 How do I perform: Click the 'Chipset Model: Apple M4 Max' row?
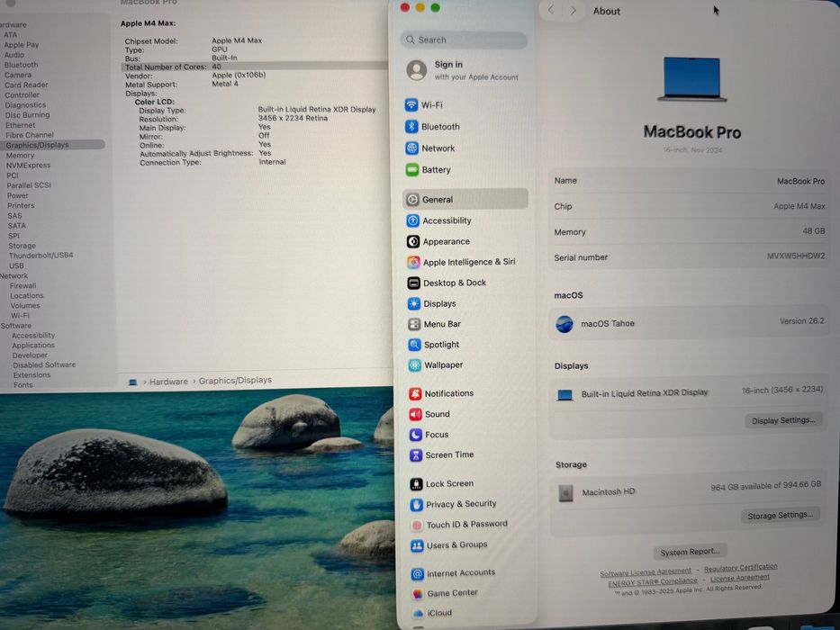click(x=194, y=40)
